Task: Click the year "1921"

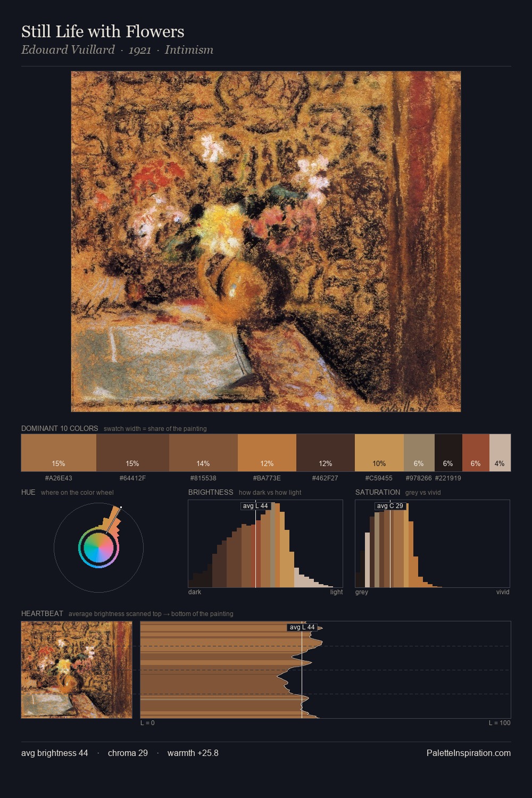Action: click(x=140, y=50)
